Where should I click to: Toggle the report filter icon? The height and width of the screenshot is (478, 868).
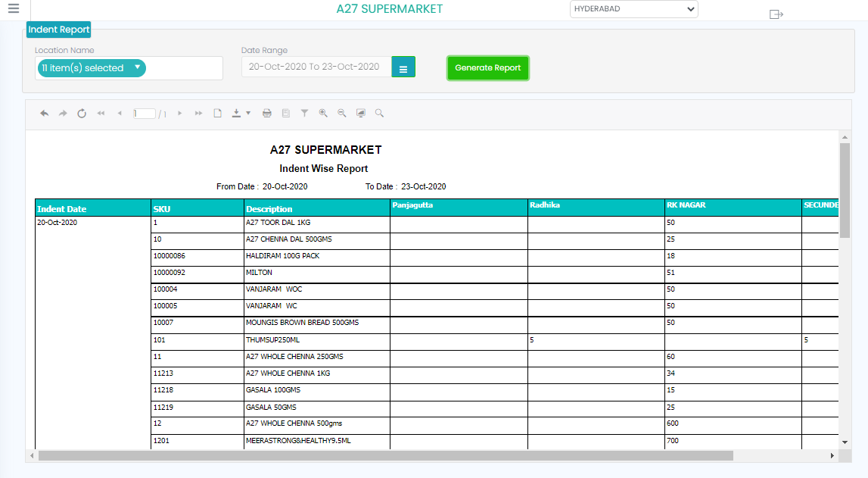click(304, 114)
